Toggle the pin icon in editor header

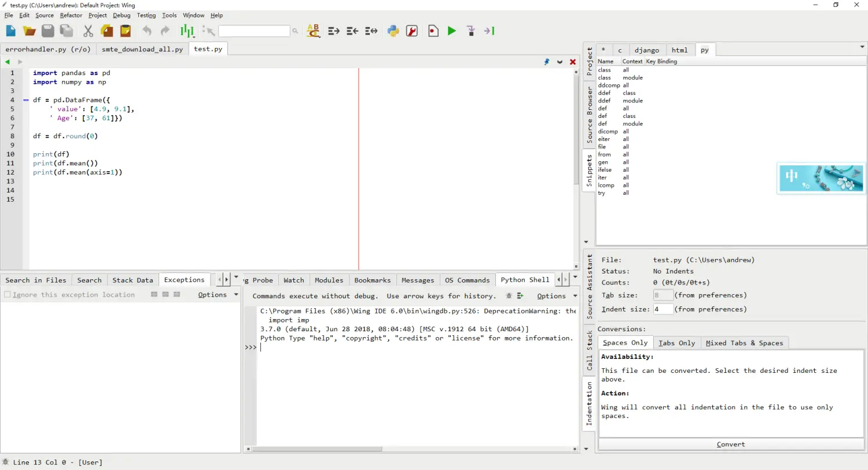click(547, 62)
